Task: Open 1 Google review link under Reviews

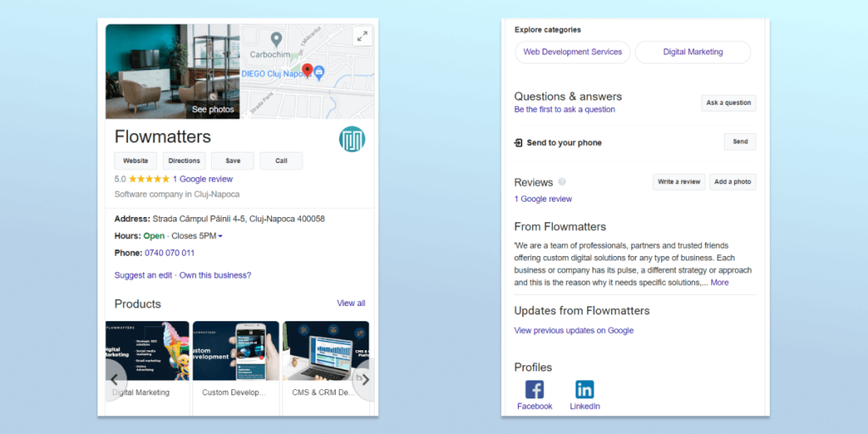Action: (x=543, y=198)
